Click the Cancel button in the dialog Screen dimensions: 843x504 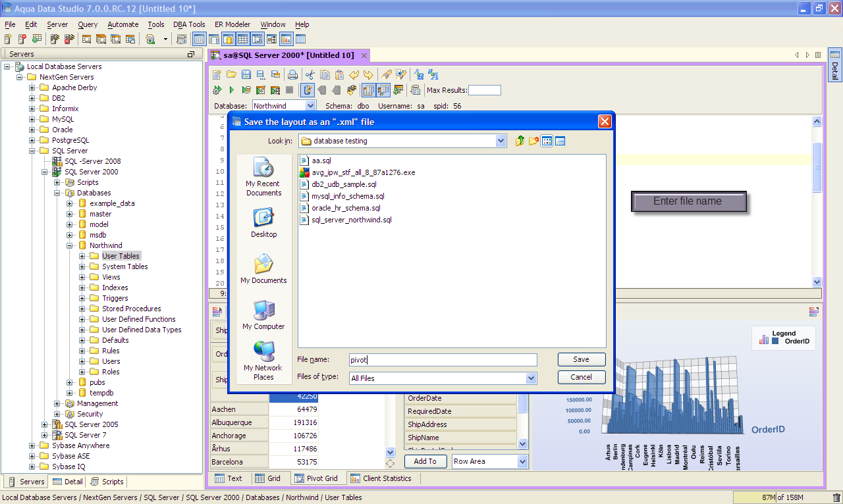(581, 377)
